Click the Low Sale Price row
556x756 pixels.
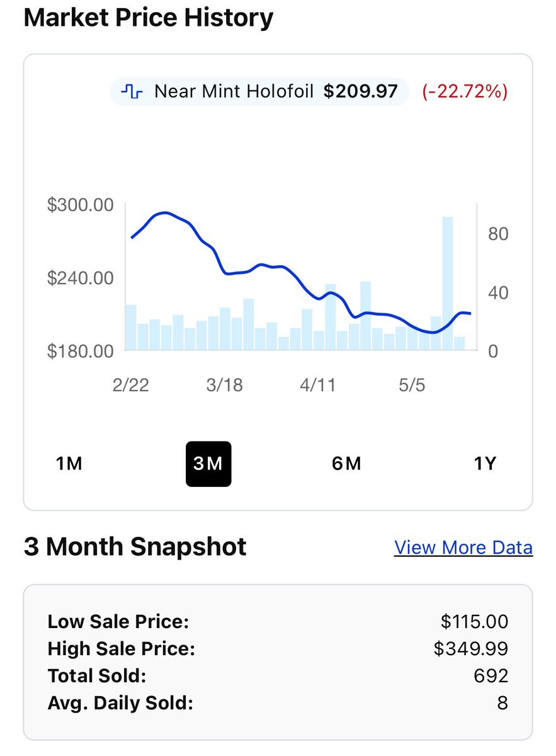point(278,622)
